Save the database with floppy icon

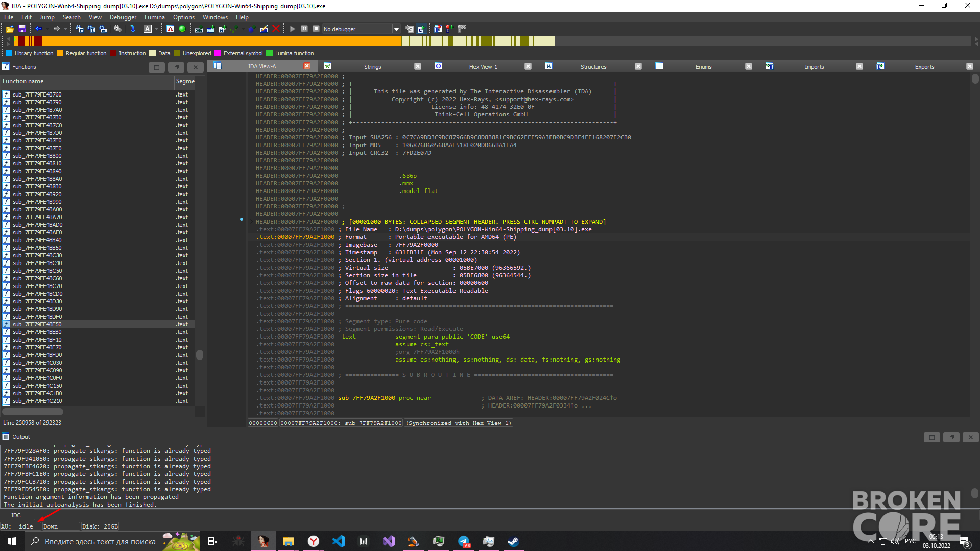[x=22, y=29]
